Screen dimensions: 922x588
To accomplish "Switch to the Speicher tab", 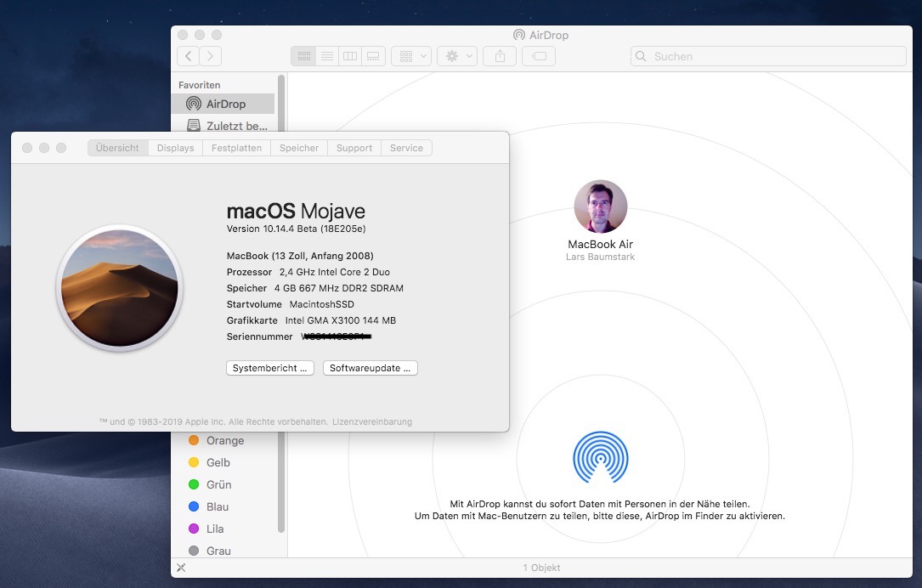I will (x=299, y=148).
